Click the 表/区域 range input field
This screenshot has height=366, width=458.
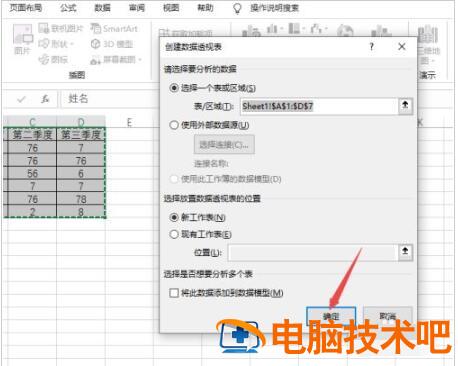tap(319, 106)
